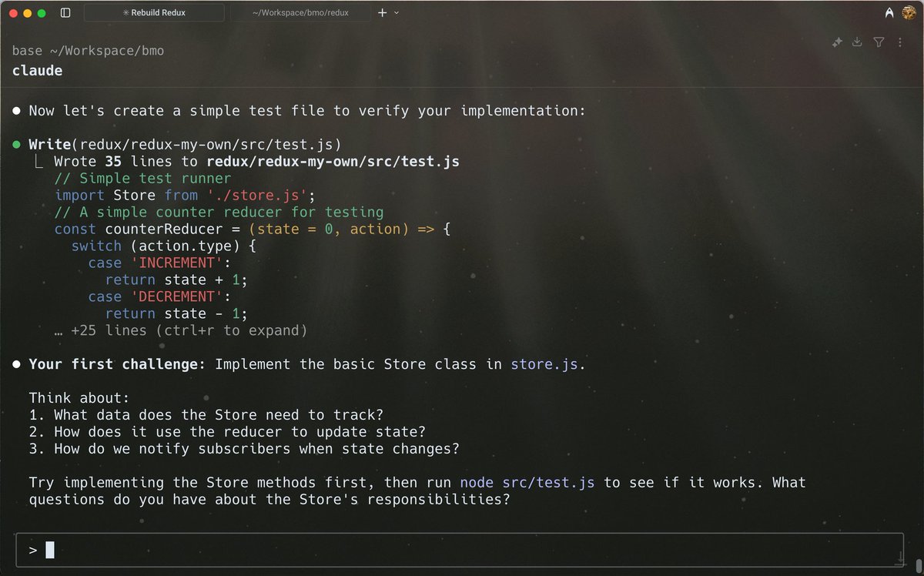Click the 'store.js' file reference
The image size is (924, 576).
[544, 364]
